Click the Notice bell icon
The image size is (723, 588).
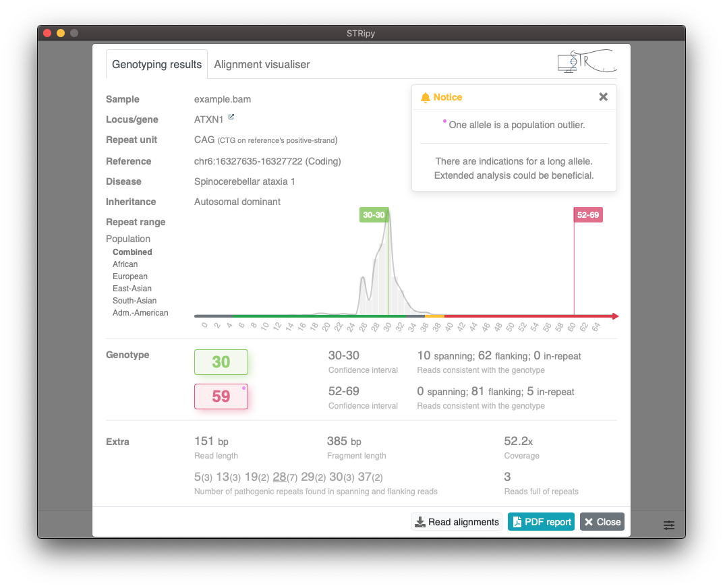425,98
